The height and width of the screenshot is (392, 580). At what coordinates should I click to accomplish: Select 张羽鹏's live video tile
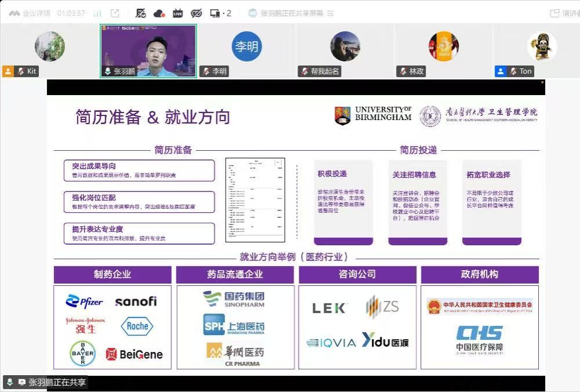point(148,51)
